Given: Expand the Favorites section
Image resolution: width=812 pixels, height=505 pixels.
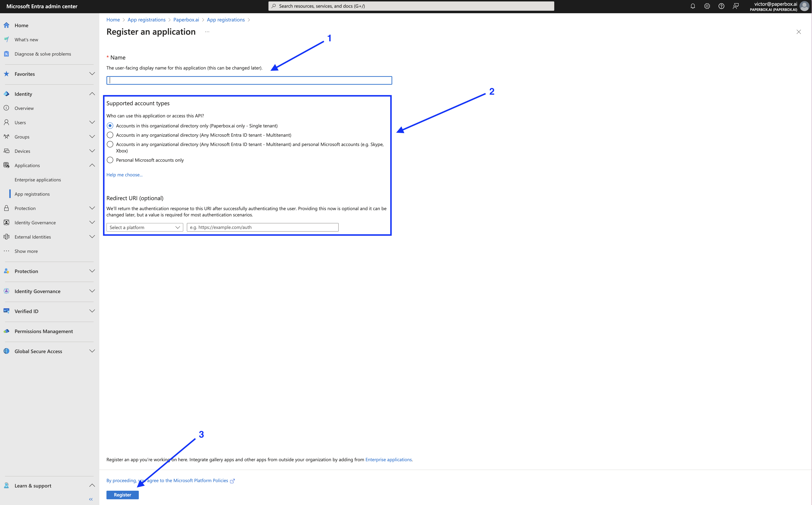Looking at the screenshot, I should click(92, 74).
